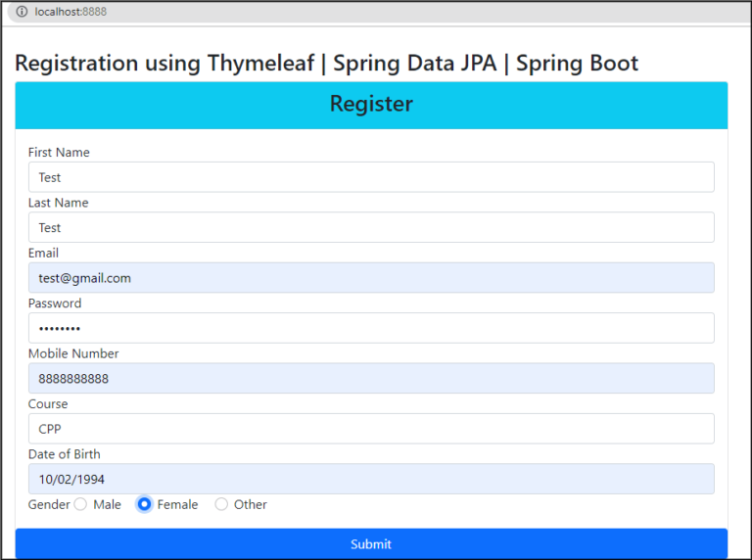Click the page heading Registration using Thymeleaf
Image resolution: width=752 pixels, height=560 pixels.
(x=327, y=63)
